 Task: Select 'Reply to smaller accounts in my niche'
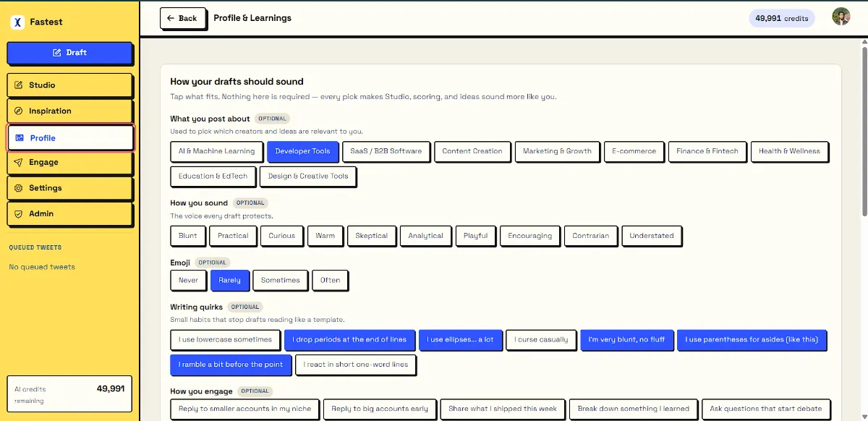244,409
